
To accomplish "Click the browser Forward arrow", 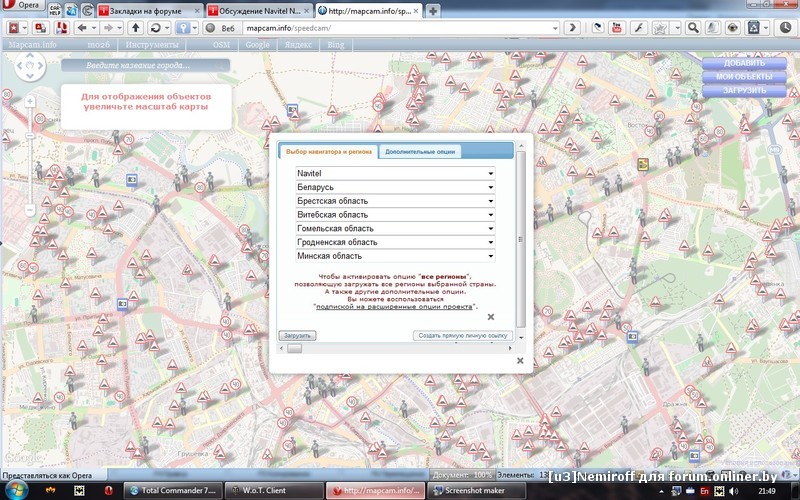I will [x=108, y=28].
